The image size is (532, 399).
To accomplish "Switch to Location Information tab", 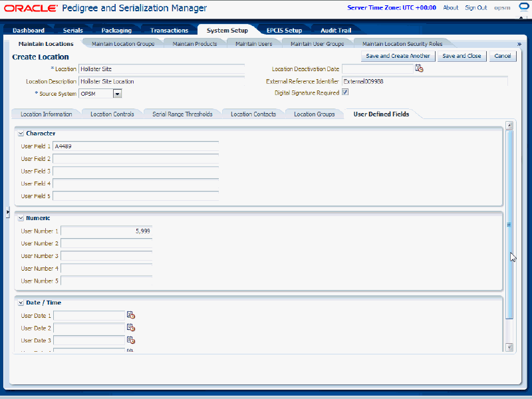I will (x=46, y=114).
